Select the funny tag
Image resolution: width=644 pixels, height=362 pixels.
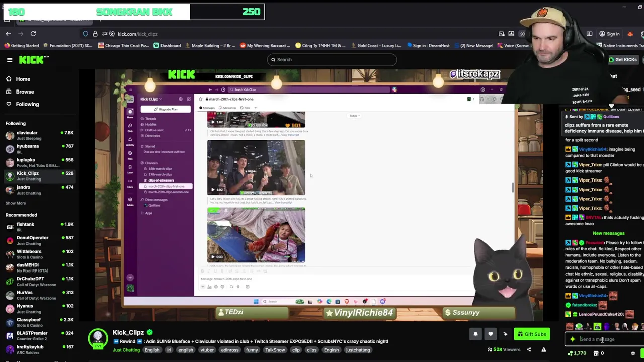[252, 350]
